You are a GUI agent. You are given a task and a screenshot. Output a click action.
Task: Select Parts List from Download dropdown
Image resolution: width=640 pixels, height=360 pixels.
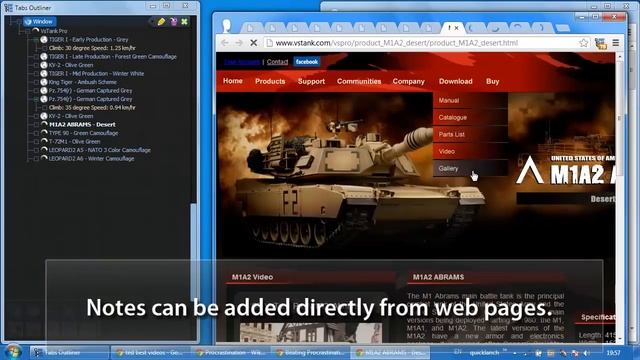[x=470, y=134]
